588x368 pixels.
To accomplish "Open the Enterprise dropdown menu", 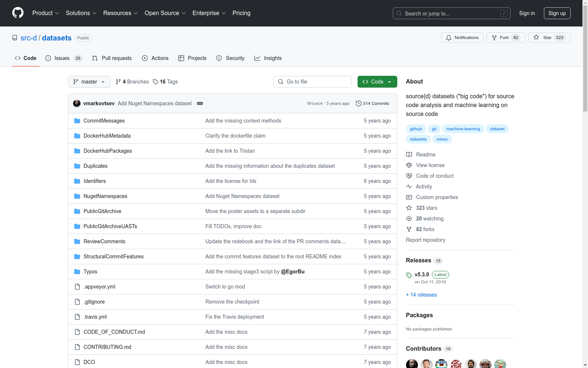I will (x=209, y=13).
